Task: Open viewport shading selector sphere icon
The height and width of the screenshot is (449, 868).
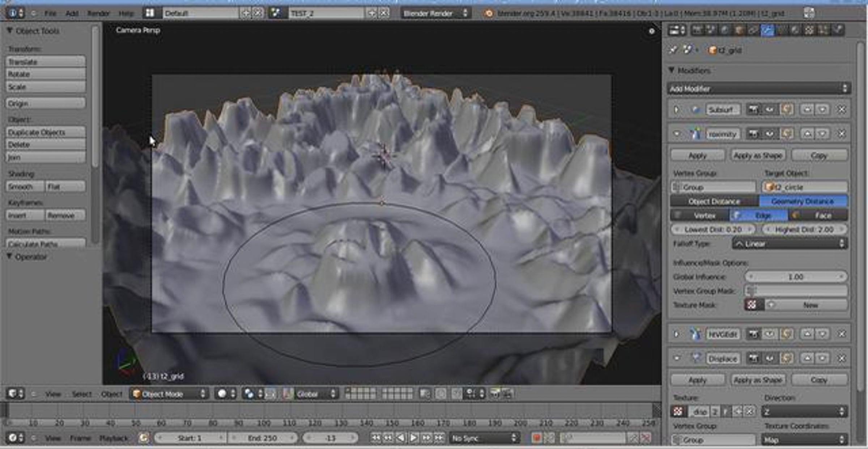Action: (222, 394)
